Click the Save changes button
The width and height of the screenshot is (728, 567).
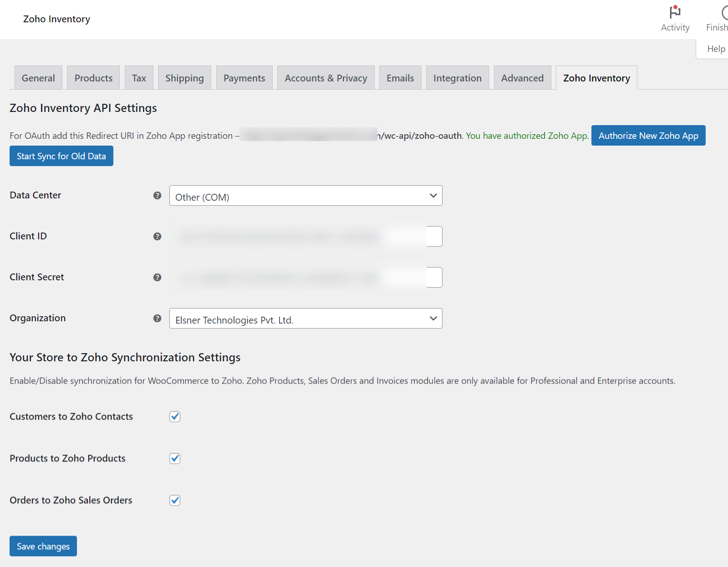pos(43,546)
